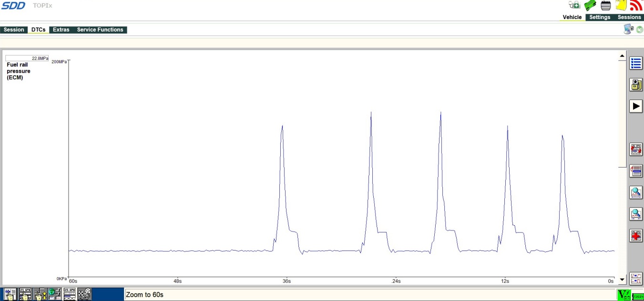
Task: Click the scroll up arrow of graph
Action: click(x=622, y=56)
